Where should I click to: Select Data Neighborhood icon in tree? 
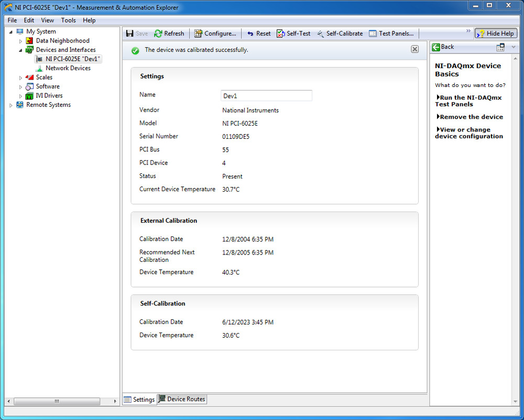(x=29, y=41)
